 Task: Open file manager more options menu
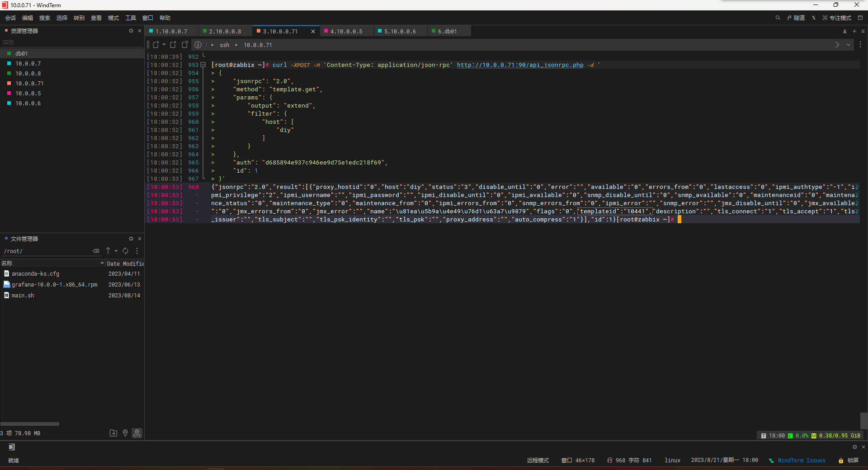[137, 251]
